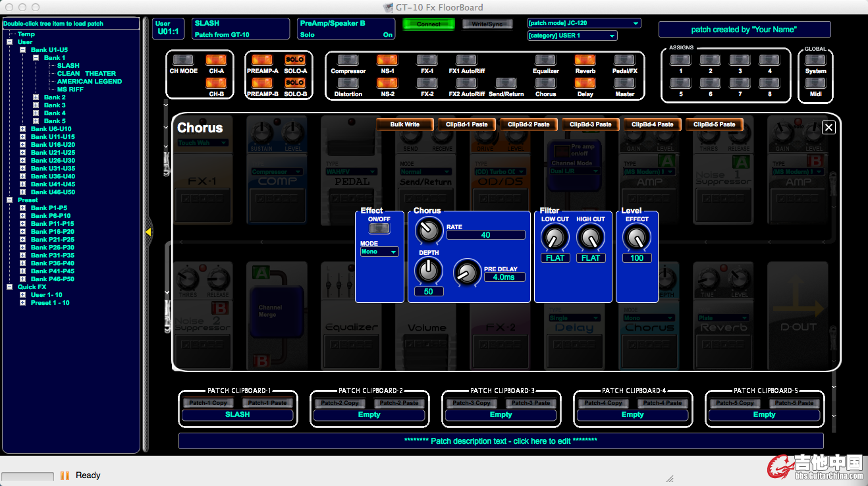Open the Chorus button in top toolbar
Viewport: 868px width, 486px height.
tap(545, 83)
